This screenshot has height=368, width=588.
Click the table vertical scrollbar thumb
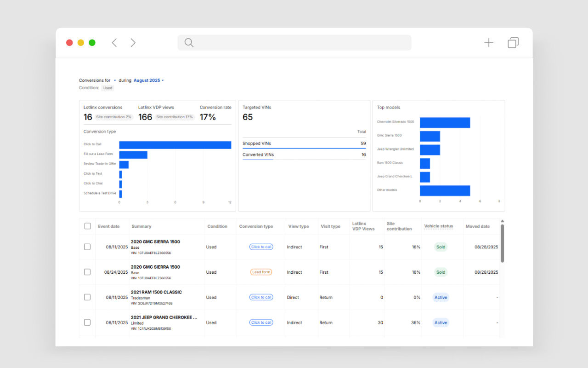[502, 244]
